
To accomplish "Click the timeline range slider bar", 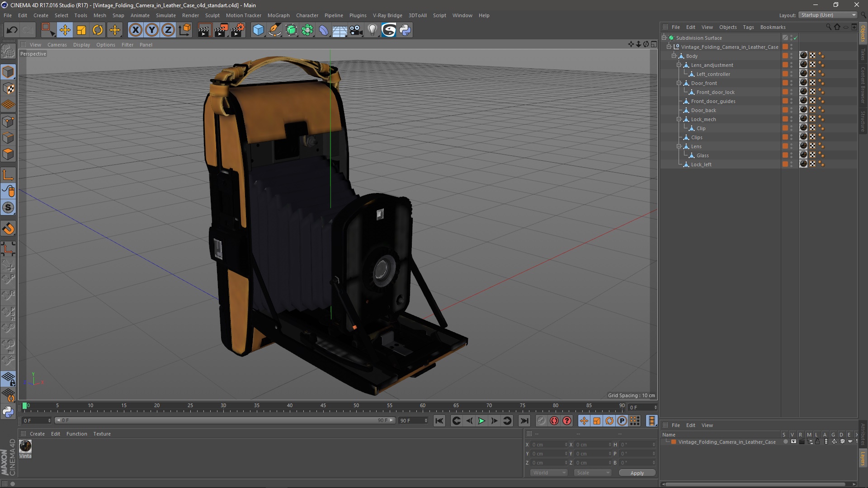I will (x=225, y=421).
